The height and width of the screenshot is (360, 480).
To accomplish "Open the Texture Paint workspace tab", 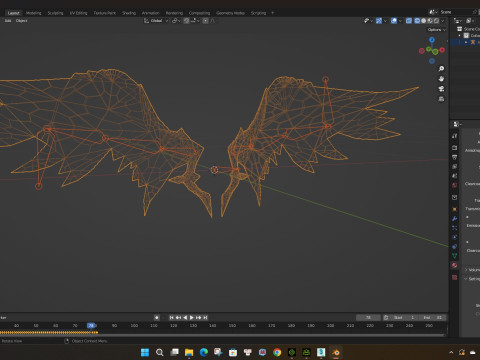I will (x=104, y=13).
